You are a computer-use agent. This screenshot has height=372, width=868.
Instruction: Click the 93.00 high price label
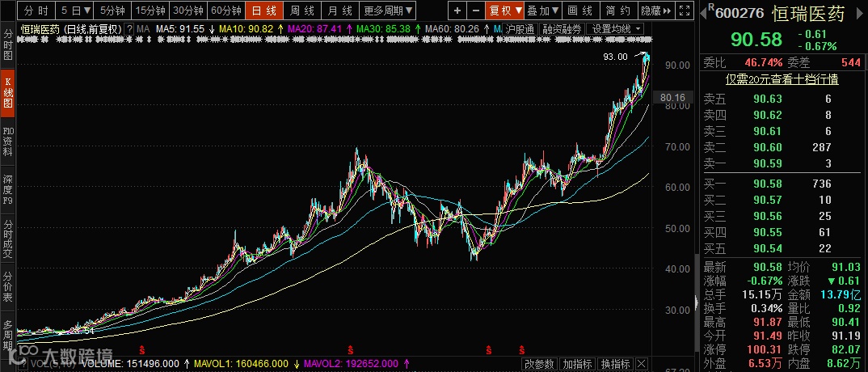pos(616,57)
